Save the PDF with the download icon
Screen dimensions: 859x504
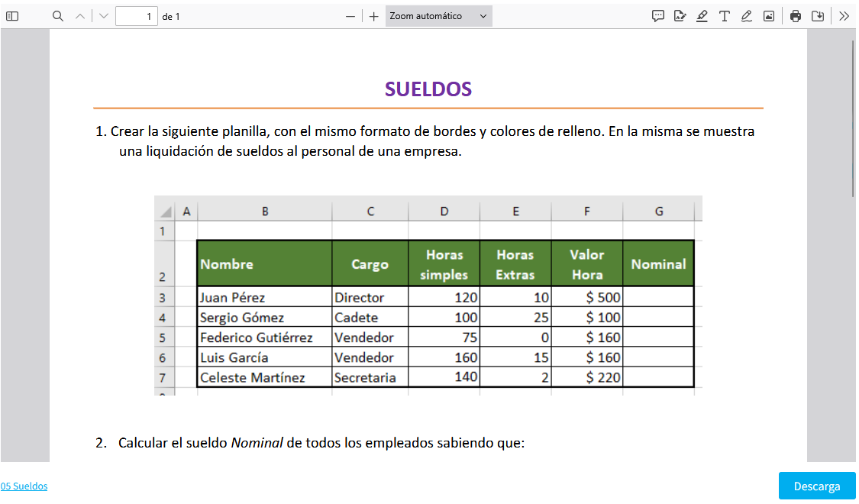pos(818,16)
